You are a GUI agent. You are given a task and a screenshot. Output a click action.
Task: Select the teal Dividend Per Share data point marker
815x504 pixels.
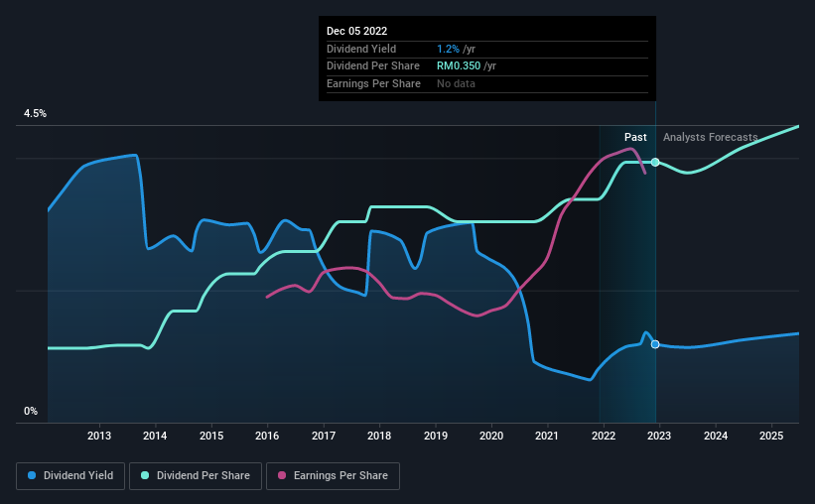[x=655, y=162]
